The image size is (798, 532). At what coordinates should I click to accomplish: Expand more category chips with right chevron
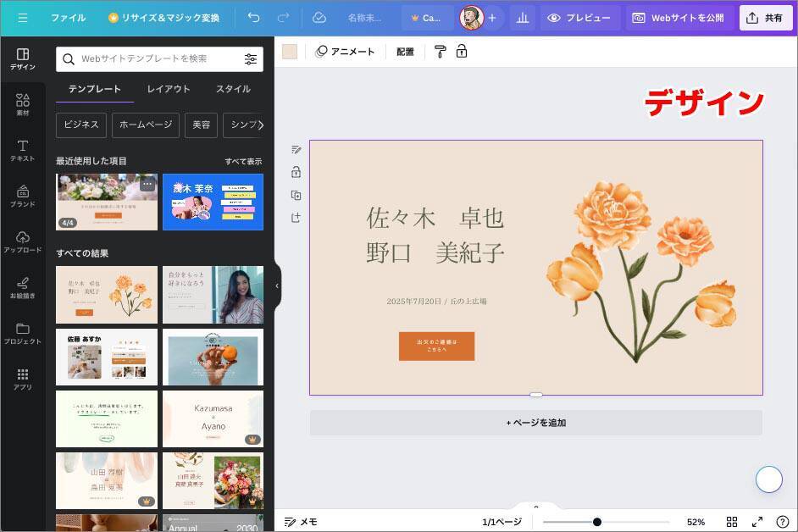click(x=260, y=125)
